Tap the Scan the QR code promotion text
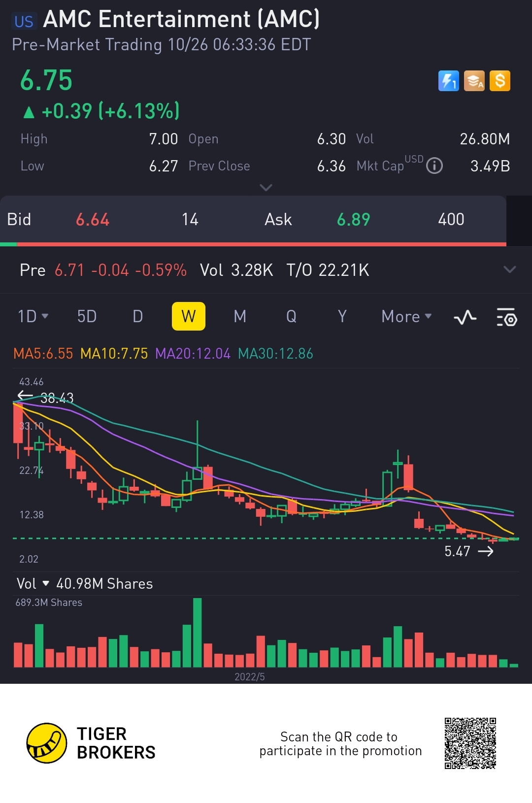This screenshot has width=532, height=803. pyautogui.click(x=340, y=744)
